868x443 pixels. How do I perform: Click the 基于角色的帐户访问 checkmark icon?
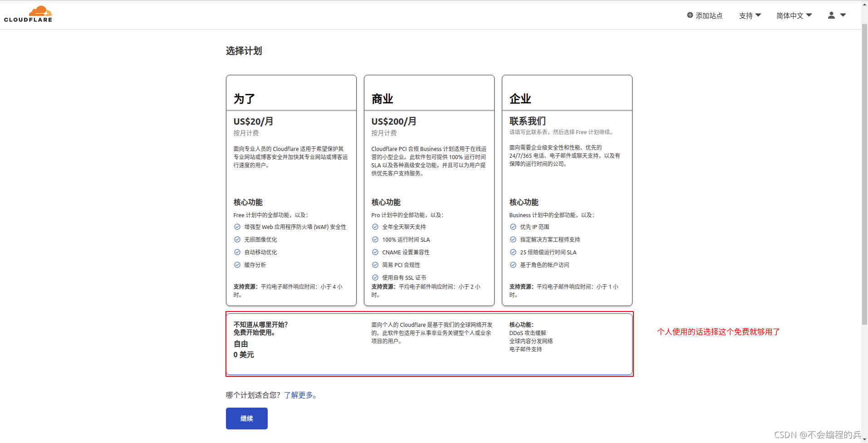(513, 265)
